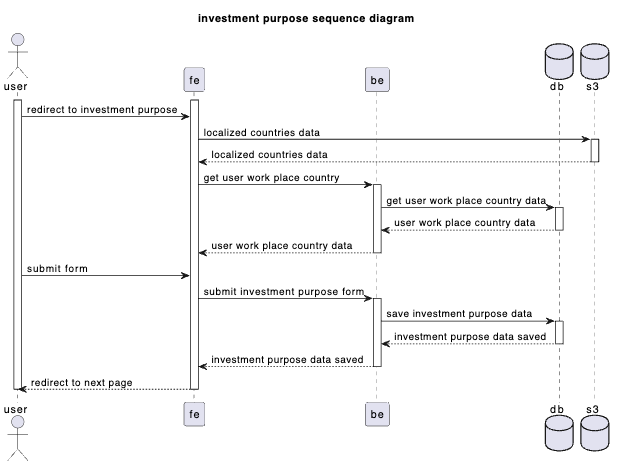Click the "get user work place country data" label
Viewport: 622px width, 466px height.
tap(466, 200)
